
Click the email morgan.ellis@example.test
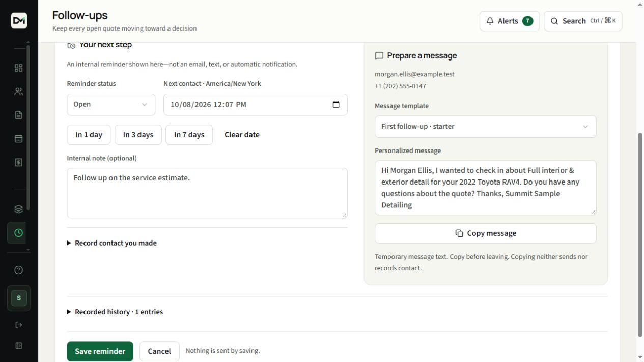point(414,74)
